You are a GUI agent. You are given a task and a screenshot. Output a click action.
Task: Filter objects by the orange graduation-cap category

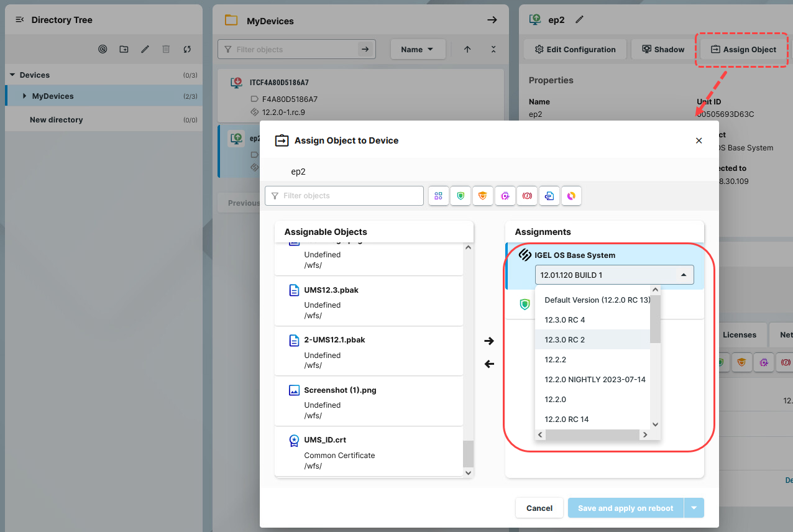tap(483, 195)
